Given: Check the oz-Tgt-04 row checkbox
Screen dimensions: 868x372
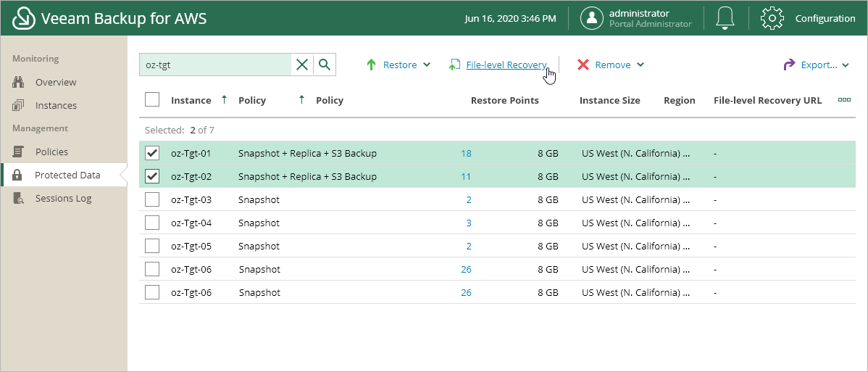Looking at the screenshot, I should click(x=151, y=223).
